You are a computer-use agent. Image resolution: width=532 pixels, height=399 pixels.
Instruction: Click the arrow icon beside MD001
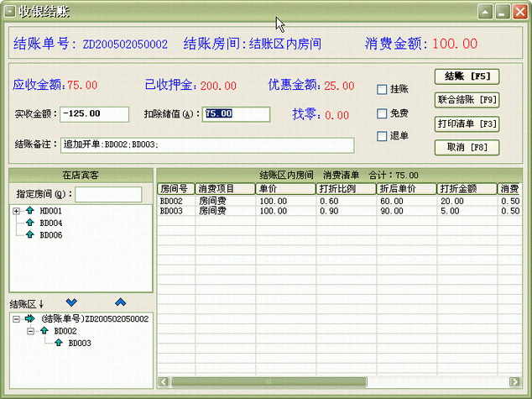pos(29,211)
